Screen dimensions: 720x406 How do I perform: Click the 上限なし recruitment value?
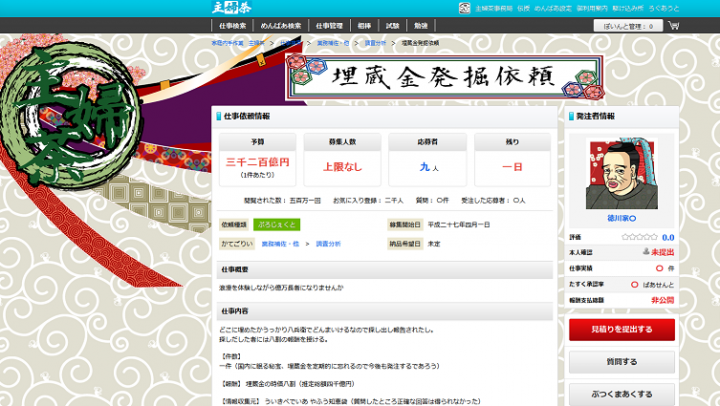coord(343,167)
